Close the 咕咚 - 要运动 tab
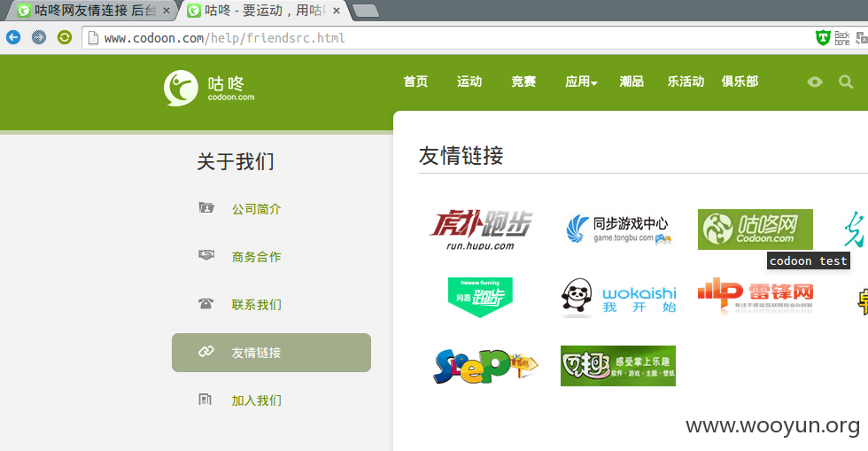Image resolution: width=868 pixels, height=451 pixels. click(336, 11)
